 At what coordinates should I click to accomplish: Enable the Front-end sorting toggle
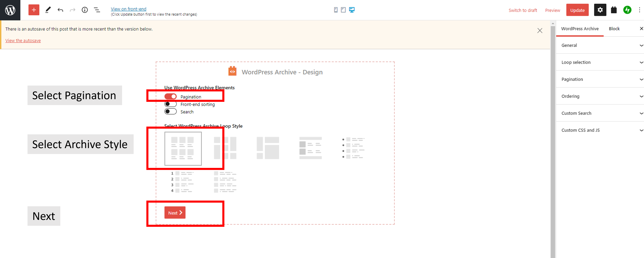171,104
